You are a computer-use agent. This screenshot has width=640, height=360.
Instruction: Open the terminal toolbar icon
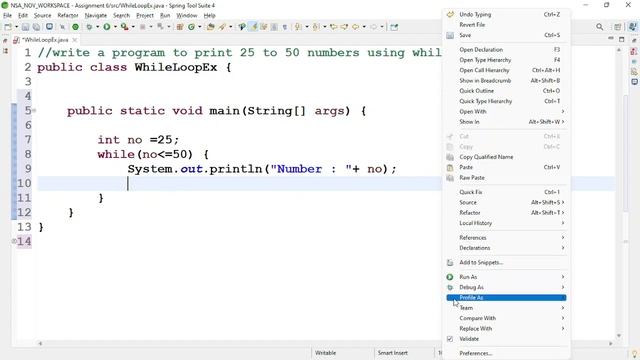[x=49, y=27]
